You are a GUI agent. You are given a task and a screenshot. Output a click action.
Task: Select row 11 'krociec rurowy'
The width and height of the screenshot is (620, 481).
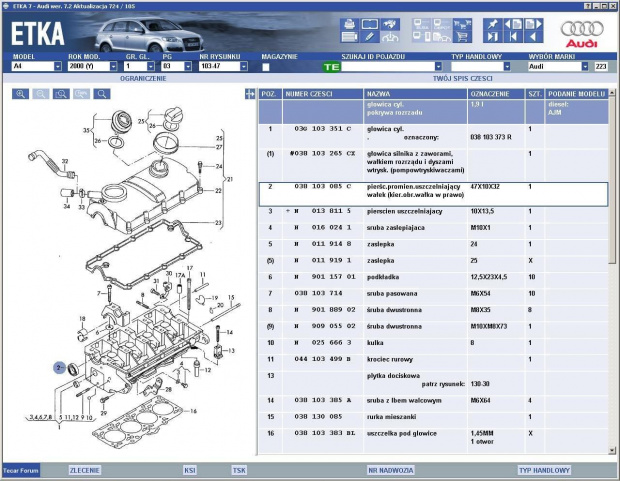point(433,359)
